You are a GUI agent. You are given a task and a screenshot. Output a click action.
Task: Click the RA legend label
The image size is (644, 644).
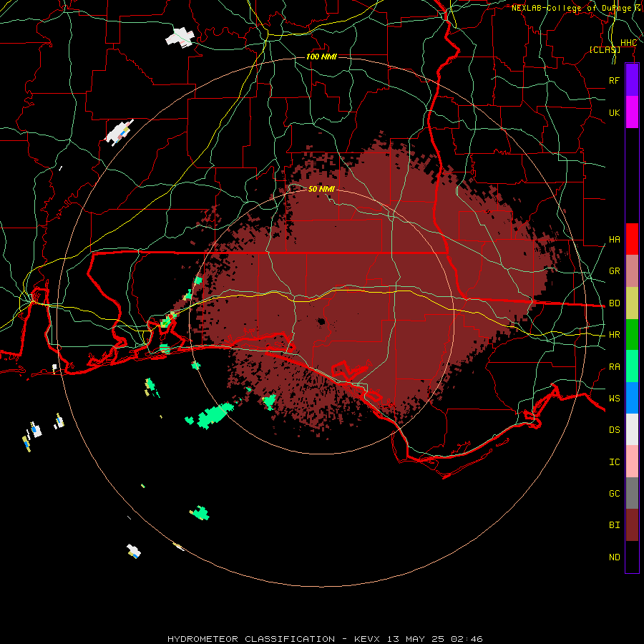[614, 367]
